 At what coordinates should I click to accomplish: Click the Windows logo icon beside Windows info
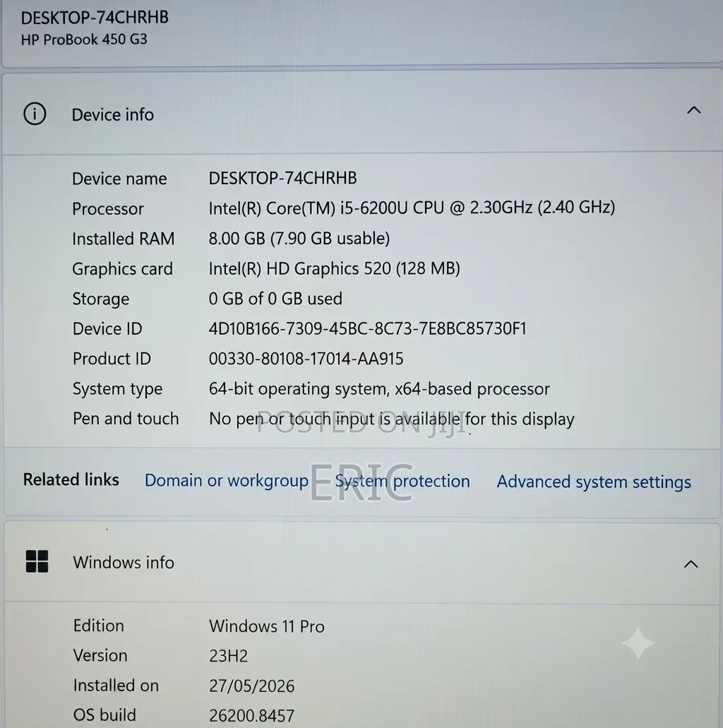(37, 561)
